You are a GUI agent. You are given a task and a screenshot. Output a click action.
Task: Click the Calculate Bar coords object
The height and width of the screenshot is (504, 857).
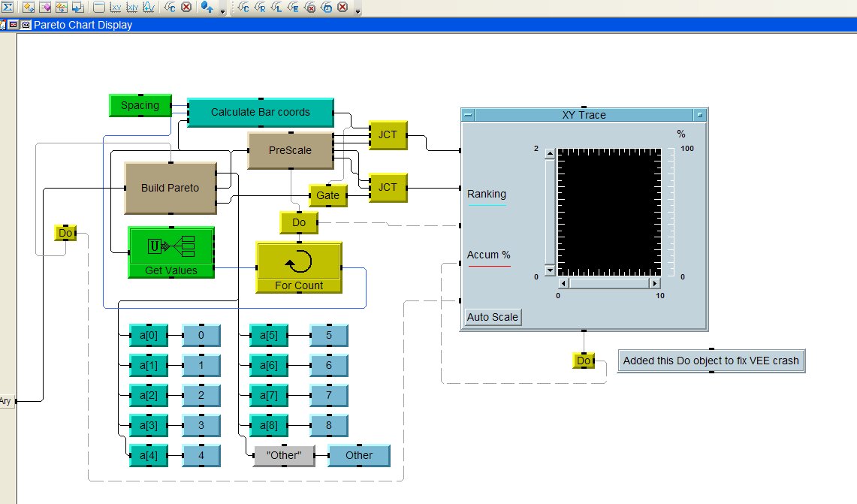260,112
